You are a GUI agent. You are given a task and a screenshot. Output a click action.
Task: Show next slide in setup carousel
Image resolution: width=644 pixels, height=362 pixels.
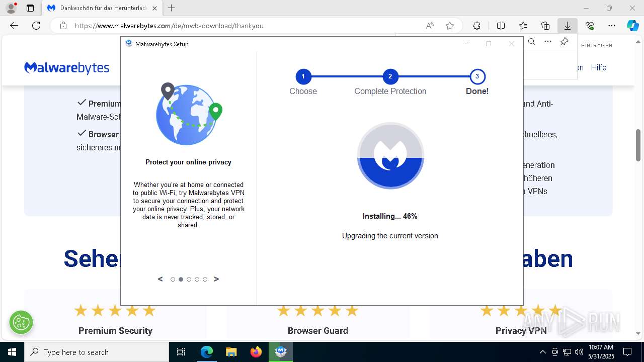tap(216, 279)
